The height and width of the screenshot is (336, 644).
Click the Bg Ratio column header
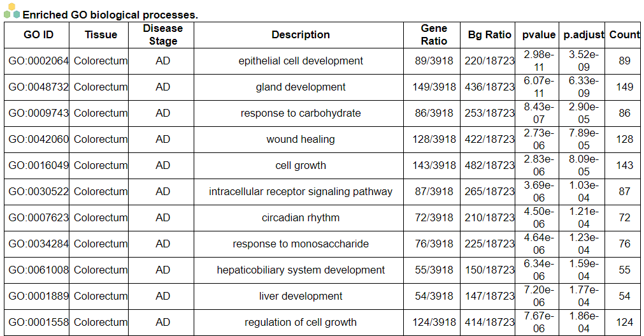coord(489,35)
